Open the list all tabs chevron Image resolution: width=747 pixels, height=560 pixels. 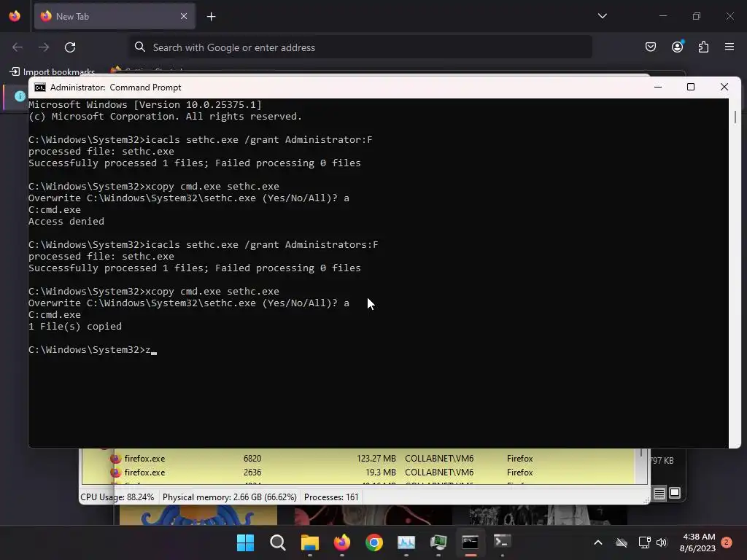click(602, 16)
